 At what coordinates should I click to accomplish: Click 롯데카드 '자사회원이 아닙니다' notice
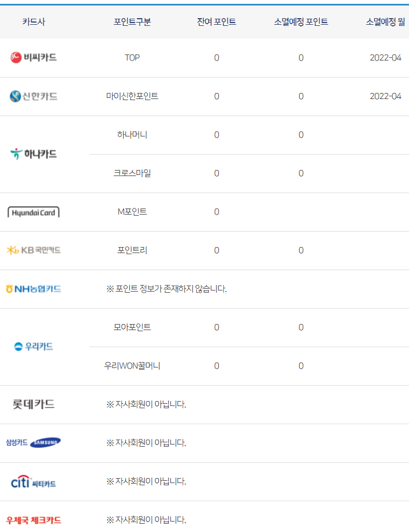tap(146, 404)
